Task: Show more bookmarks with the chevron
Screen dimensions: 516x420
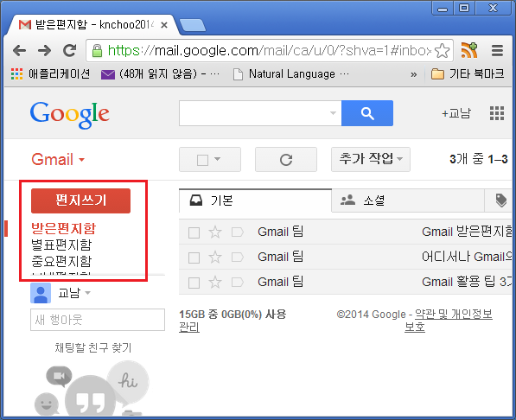Action: (414, 74)
